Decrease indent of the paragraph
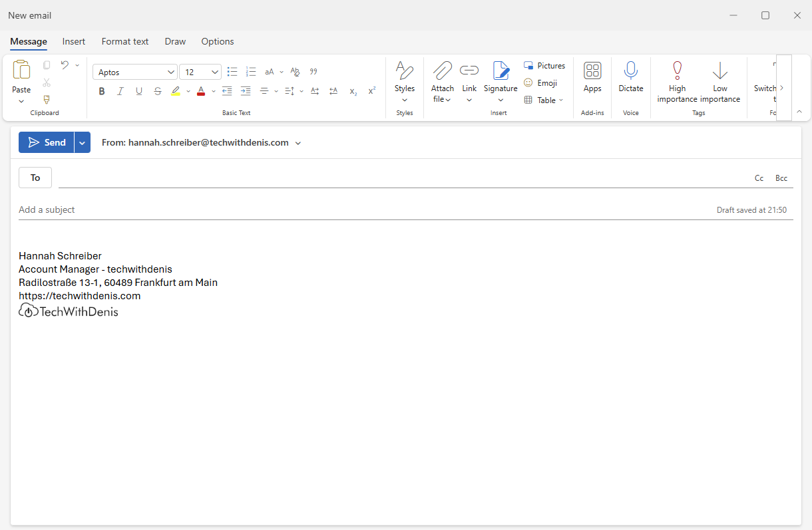812x530 pixels. pos(227,91)
